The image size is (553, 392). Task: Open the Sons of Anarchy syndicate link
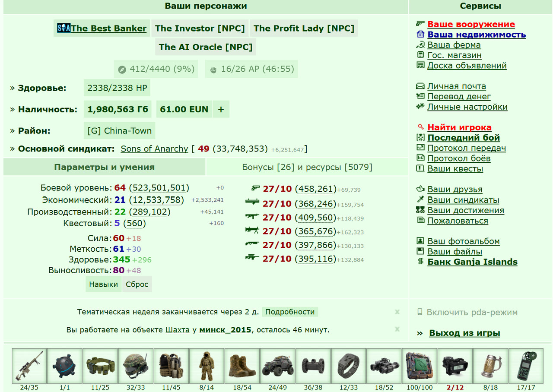point(154,149)
